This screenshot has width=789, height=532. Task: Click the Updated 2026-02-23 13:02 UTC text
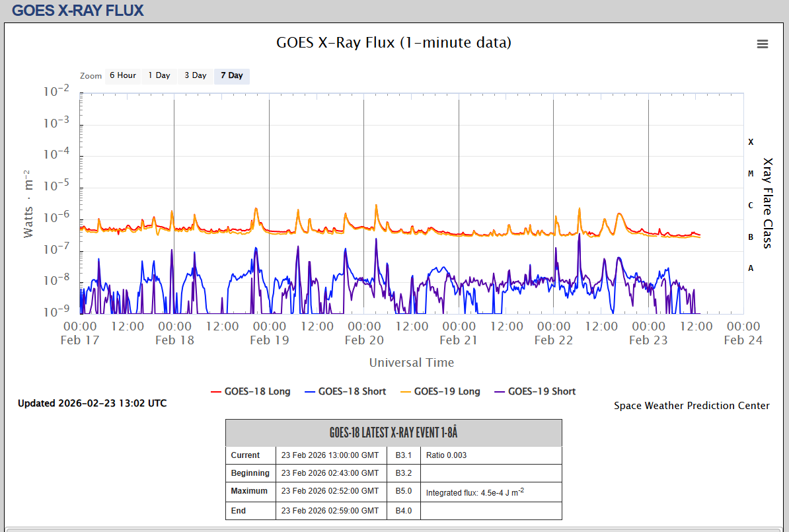click(92, 403)
